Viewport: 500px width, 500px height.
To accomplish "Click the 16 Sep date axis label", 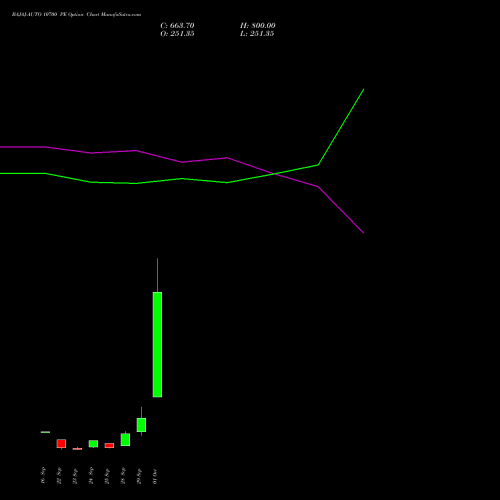I will [43, 476].
